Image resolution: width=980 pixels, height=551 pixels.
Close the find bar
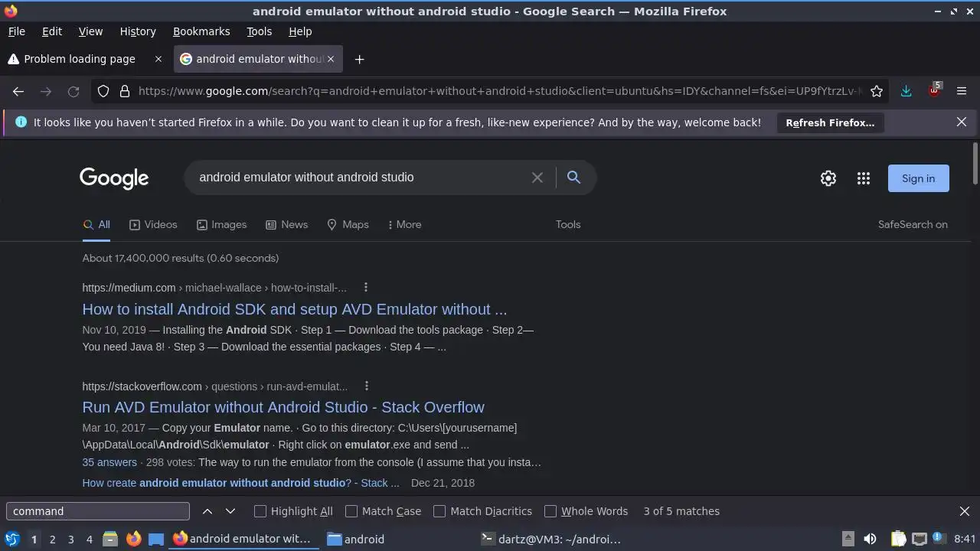965,511
